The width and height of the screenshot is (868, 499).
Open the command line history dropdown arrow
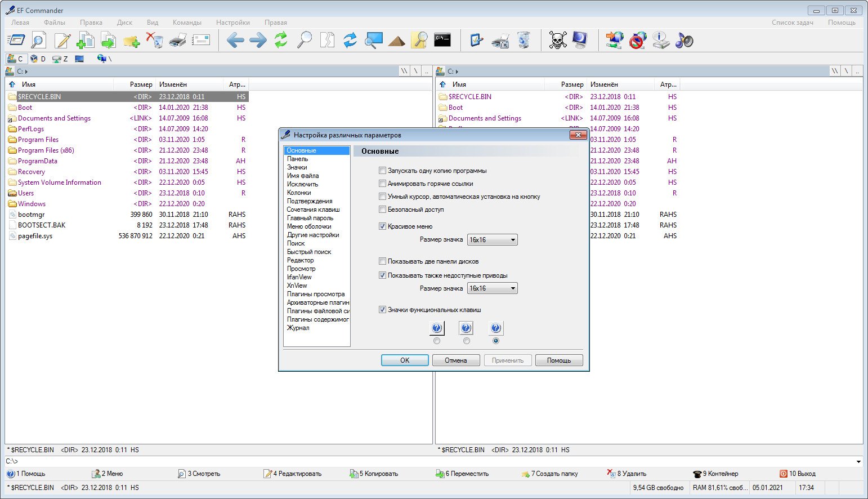click(858, 462)
